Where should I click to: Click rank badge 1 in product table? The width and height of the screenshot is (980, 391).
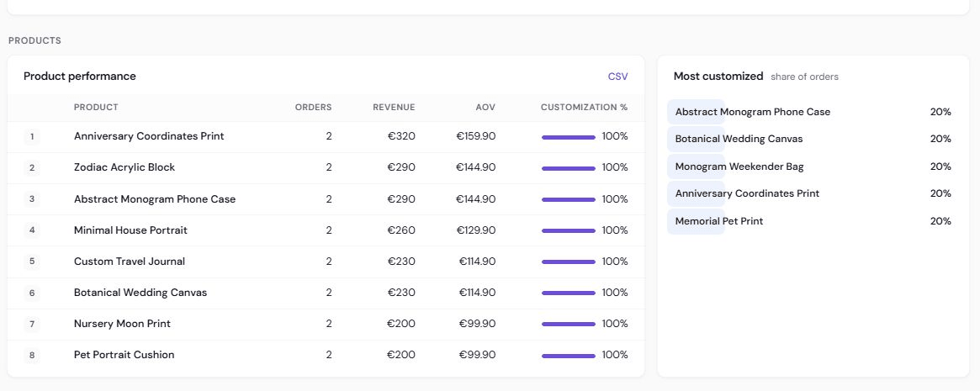point(32,136)
